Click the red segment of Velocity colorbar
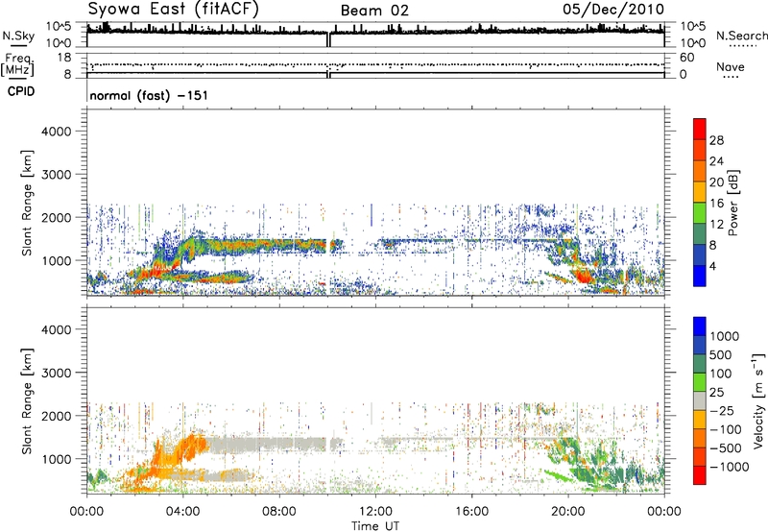 coord(700,475)
